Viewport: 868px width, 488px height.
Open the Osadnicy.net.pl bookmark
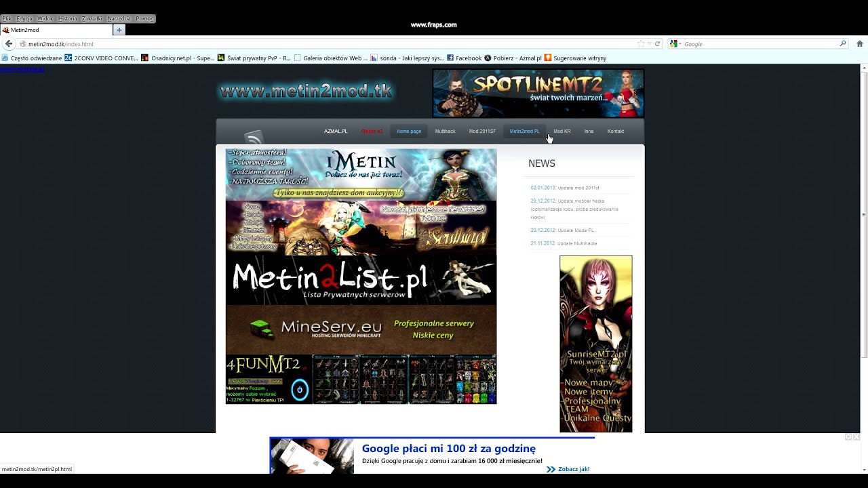178,58
